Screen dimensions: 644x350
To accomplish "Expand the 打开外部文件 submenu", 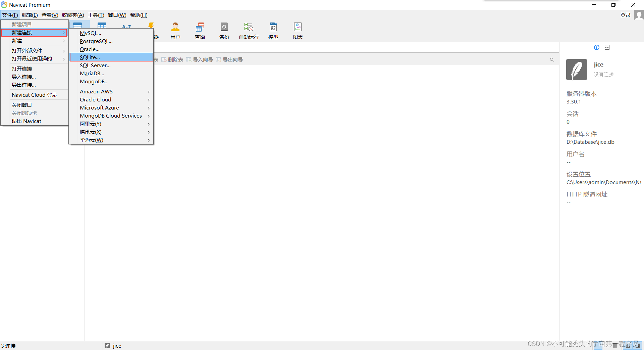I will coord(34,51).
